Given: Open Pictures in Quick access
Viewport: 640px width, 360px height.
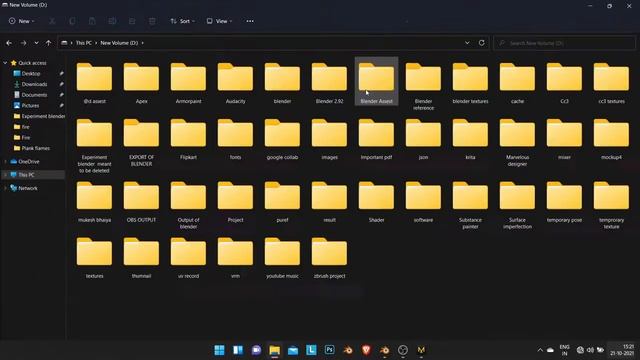Looking at the screenshot, I should click(31, 105).
